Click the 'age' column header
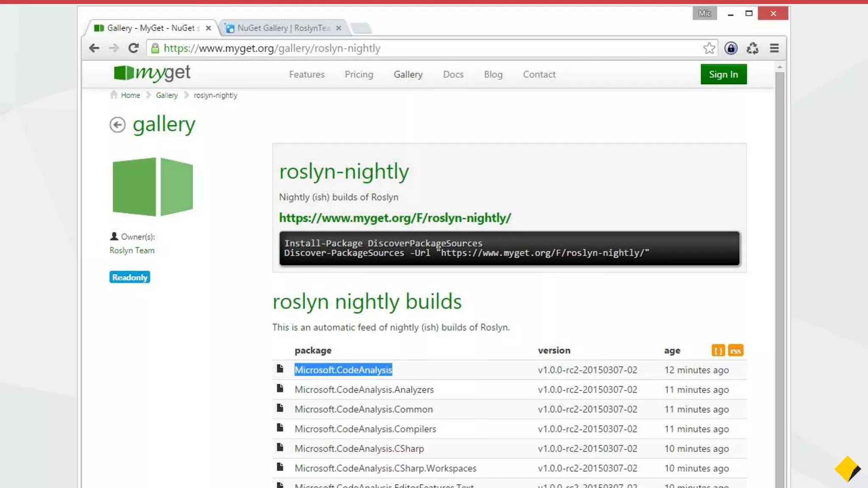868x488 pixels. coord(672,351)
